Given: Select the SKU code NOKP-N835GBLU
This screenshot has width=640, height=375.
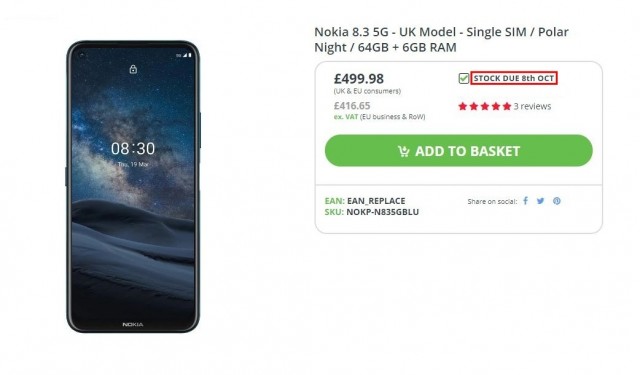Looking at the screenshot, I should pos(382,212).
